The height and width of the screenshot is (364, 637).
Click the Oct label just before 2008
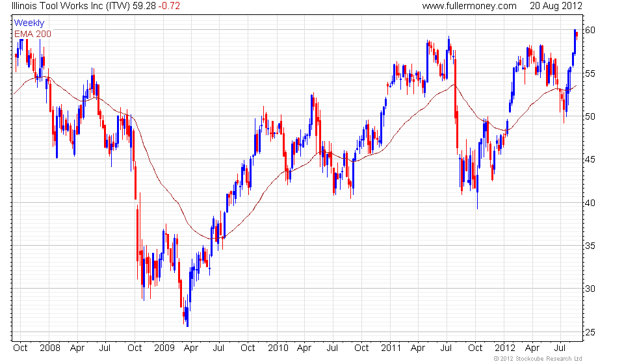[x=20, y=348]
